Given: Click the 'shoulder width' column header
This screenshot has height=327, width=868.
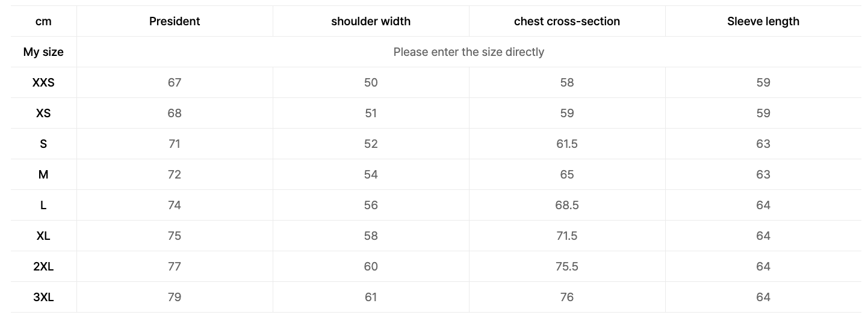Looking at the screenshot, I should click(x=371, y=22).
